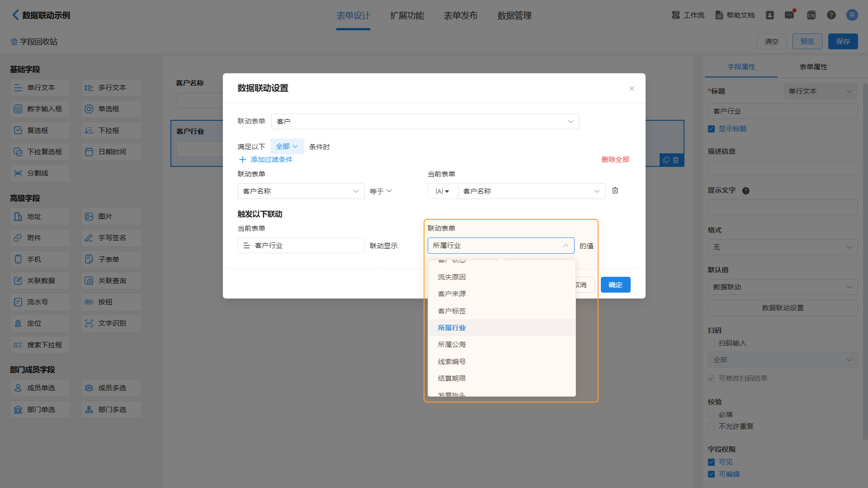868x488 pixels.
Task: Open the contacts icon in top bar
Action: 769,15
